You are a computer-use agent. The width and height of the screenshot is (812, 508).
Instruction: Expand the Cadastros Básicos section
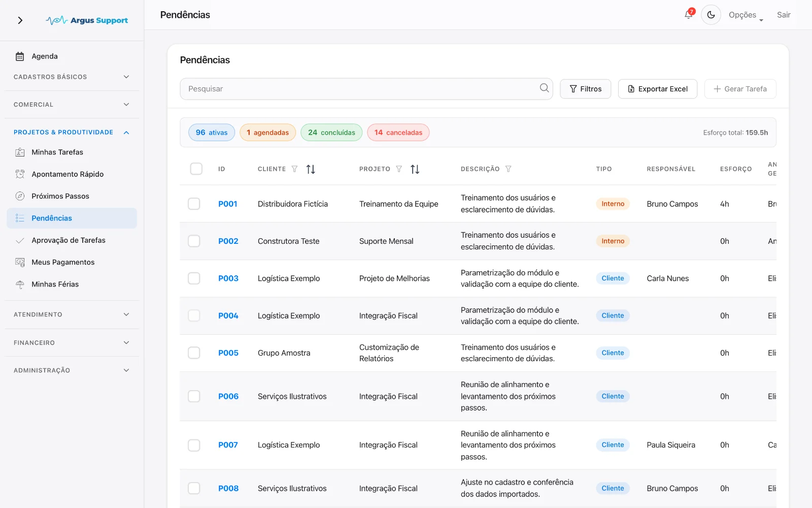[x=72, y=77]
